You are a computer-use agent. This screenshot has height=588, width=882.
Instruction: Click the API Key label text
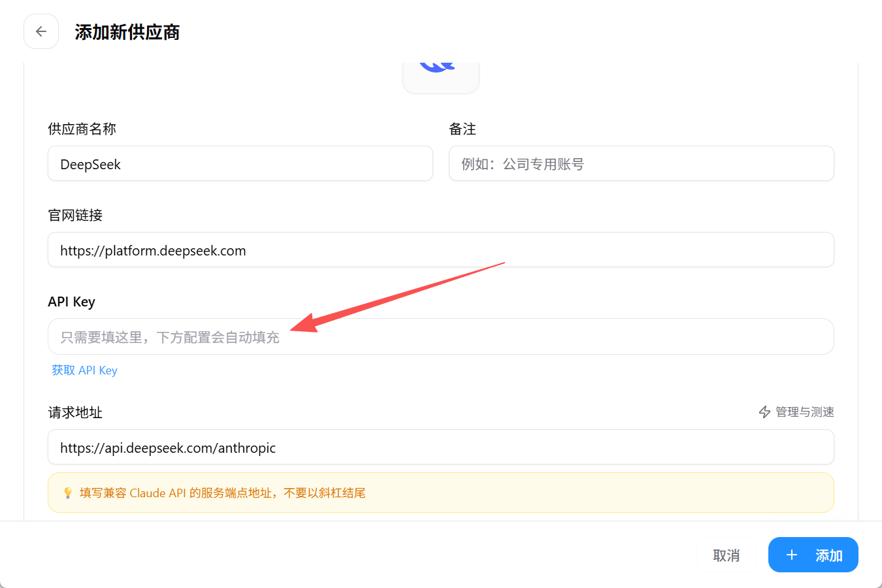72,302
